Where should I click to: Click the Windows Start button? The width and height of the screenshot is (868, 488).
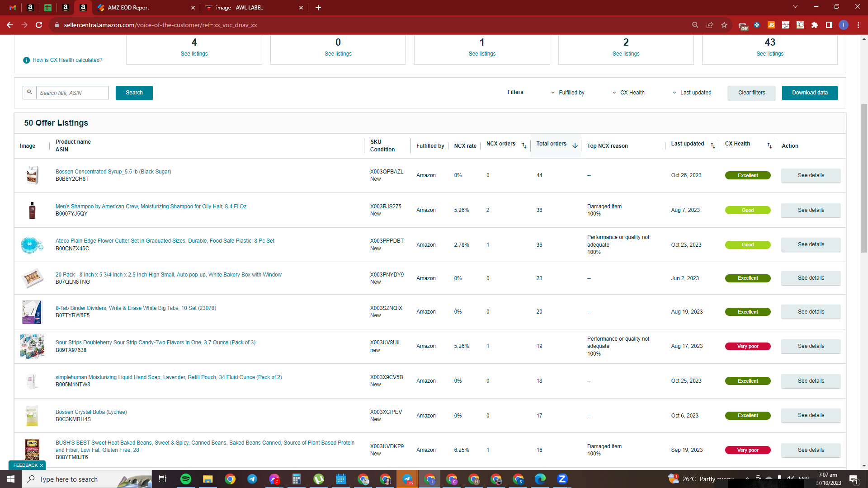[x=11, y=479]
